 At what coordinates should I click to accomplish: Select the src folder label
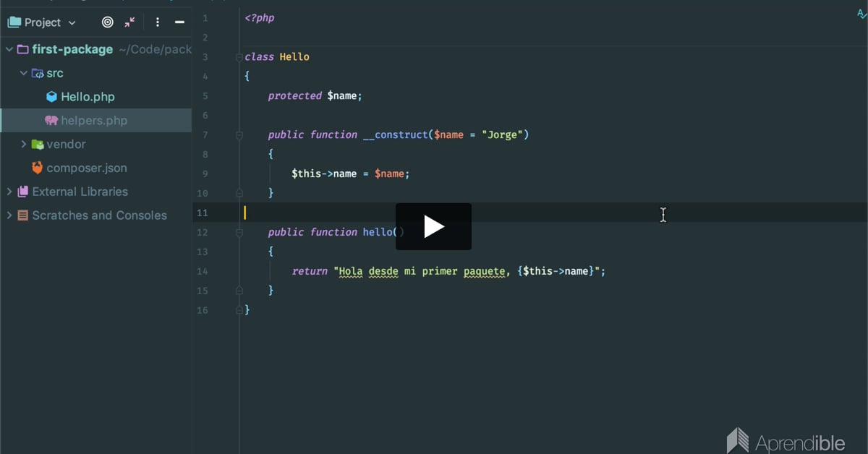point(55,73)
